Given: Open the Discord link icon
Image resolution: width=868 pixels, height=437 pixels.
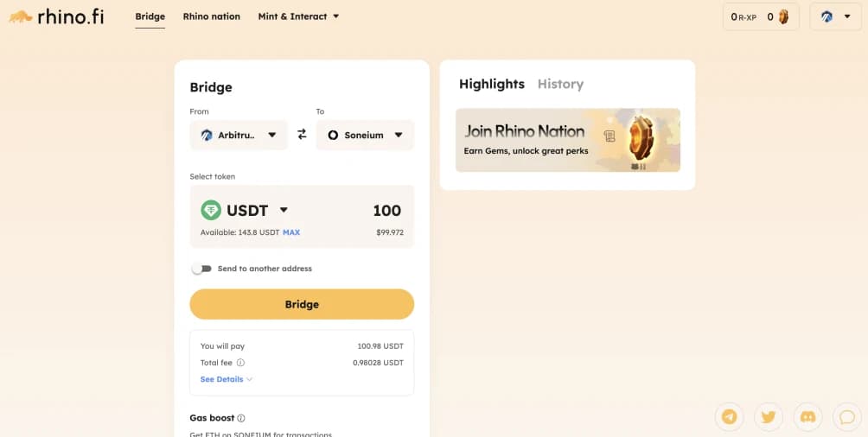Looking at the screenshot, I should point(808,417).
